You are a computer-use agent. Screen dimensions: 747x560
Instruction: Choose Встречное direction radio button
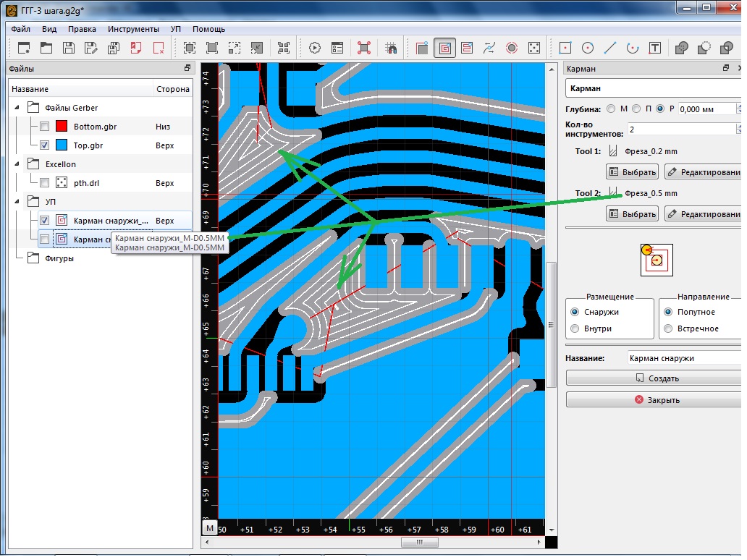668,329
